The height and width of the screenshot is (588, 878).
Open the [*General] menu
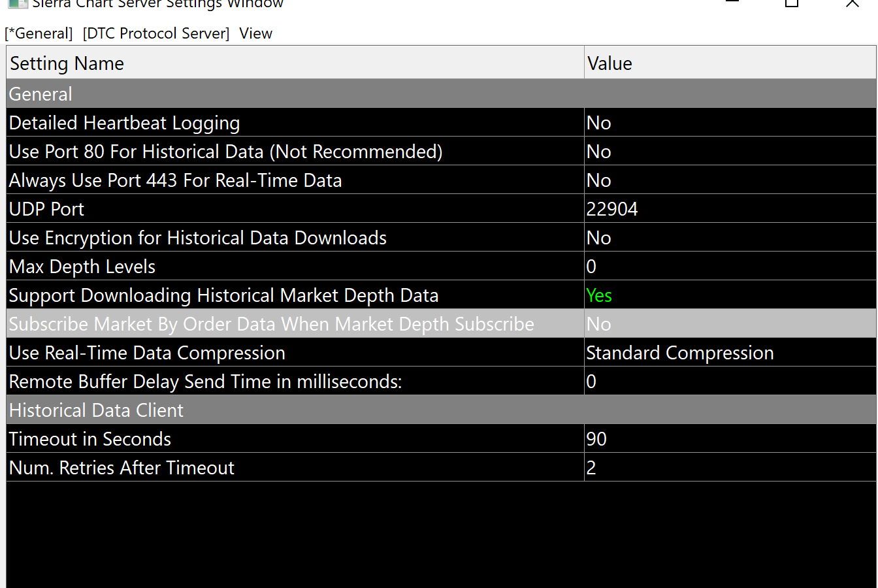click(39, 33)
